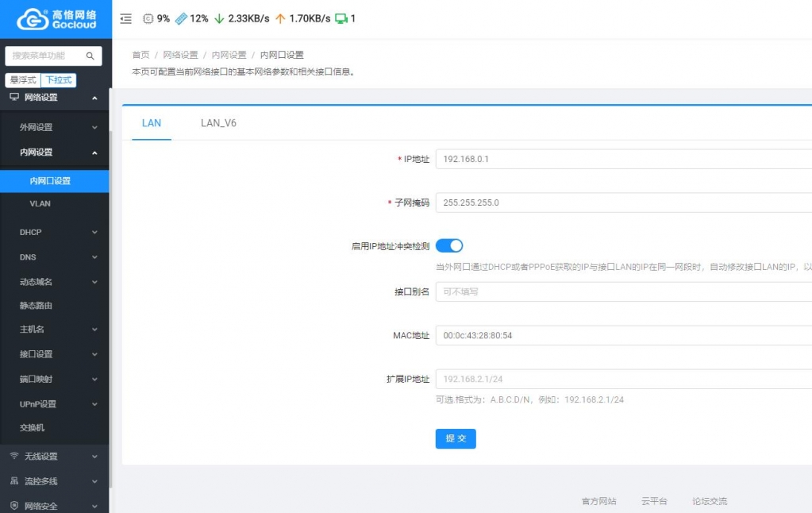
Task: Click the Gocloud logo icon
Action: [33, 19]
